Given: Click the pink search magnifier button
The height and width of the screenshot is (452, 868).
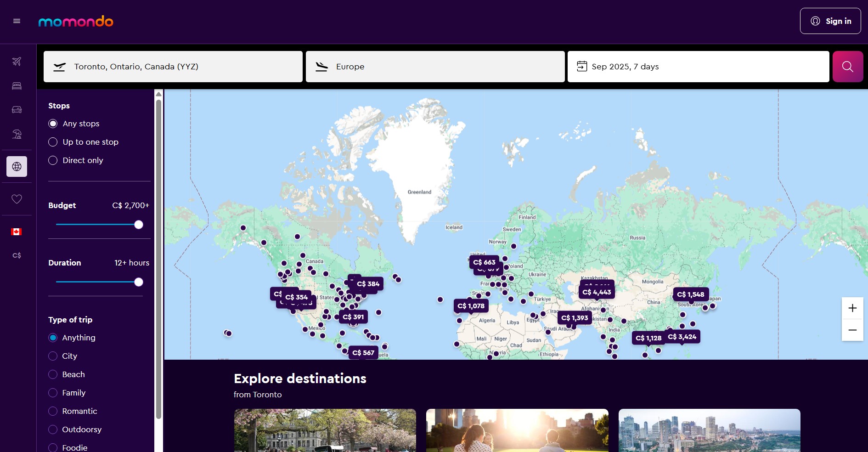Looking at the screenshot, I should click(x=847, y=66).
